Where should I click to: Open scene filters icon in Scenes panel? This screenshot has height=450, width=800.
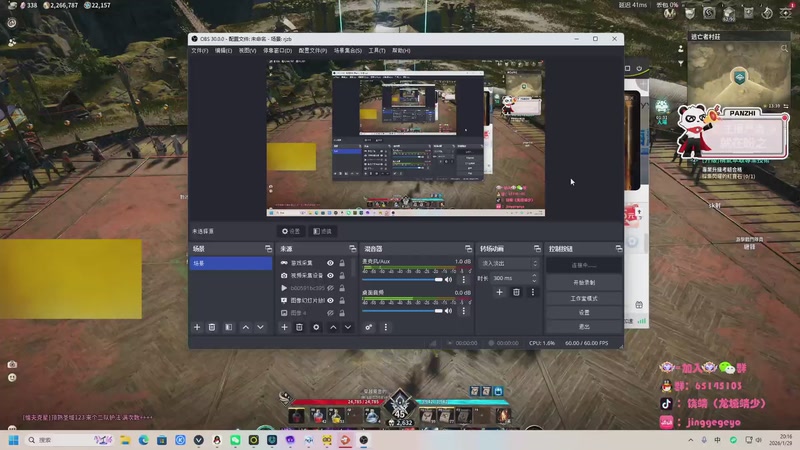tap(229, 327)
